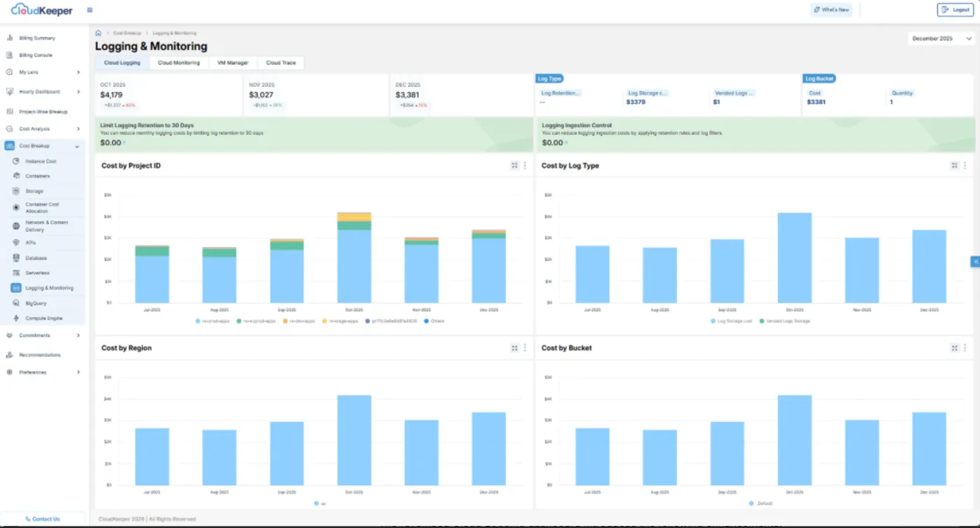Click the Dec-2025 bar in Cost by Bucket
This screenshot has height=528, width=980.
pyautogui.click(x=929, y=448)
